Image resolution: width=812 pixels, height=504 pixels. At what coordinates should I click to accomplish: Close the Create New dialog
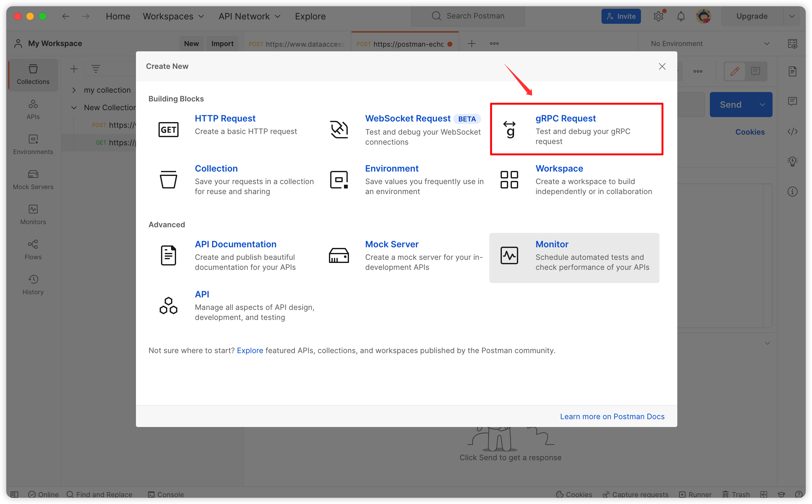click(662, 66)
